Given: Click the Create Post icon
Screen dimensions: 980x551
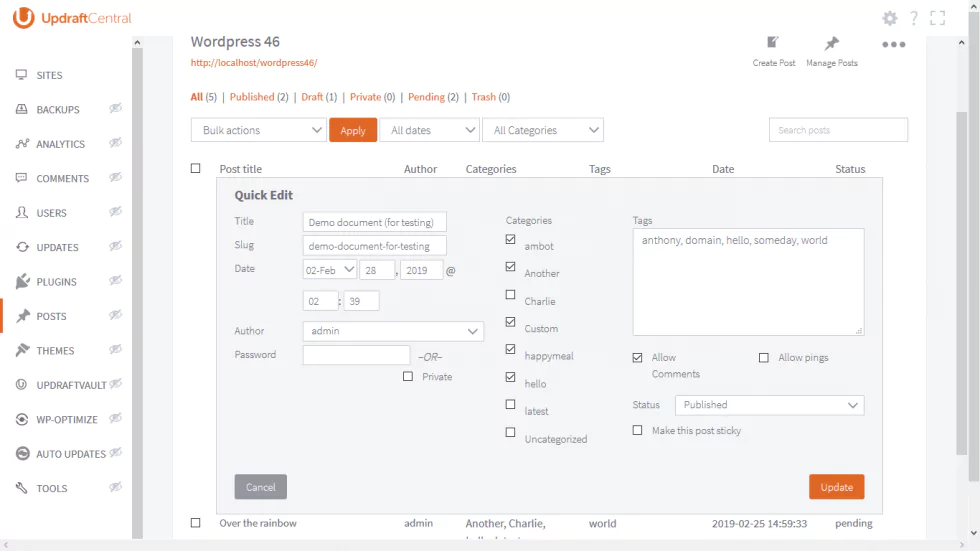Looking at the screenshot, I should tap(773, 43).
